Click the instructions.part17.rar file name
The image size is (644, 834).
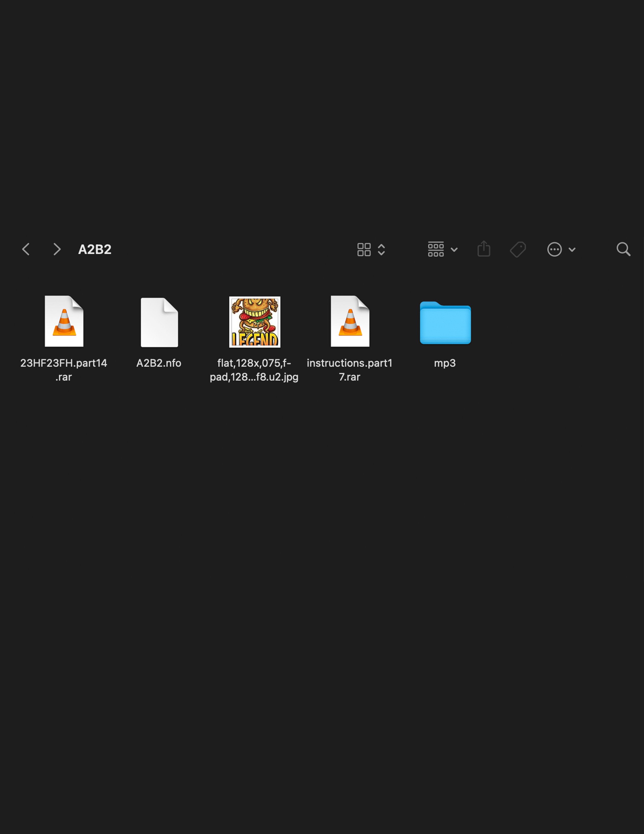(350, 370)
